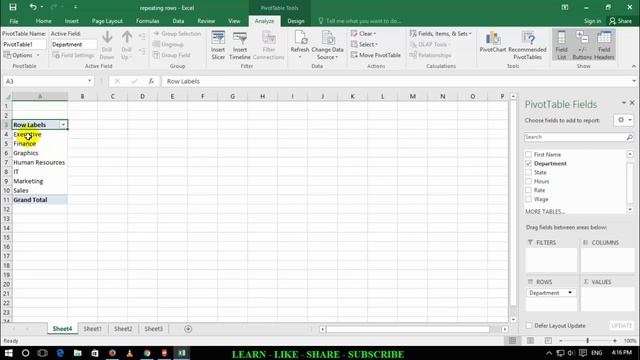Viewport: 640px width, 360px height.
Task: Select the Human Resources cell
Action: [x=40, y=162]
